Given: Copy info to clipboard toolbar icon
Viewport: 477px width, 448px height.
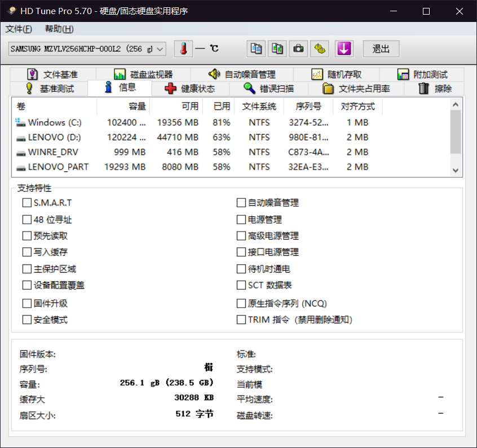Looking at the screenshot, I should tap(256, 48).
